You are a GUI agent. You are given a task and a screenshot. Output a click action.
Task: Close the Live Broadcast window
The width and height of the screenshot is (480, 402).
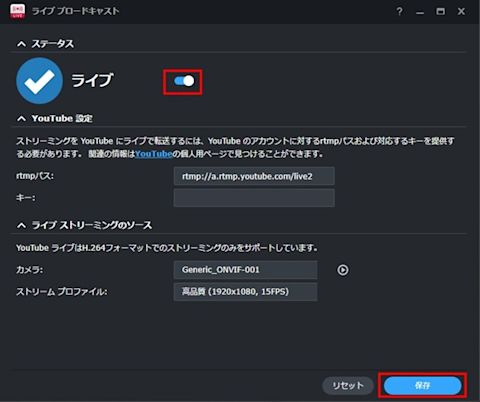pyautogui.click(x=461, y=12)
